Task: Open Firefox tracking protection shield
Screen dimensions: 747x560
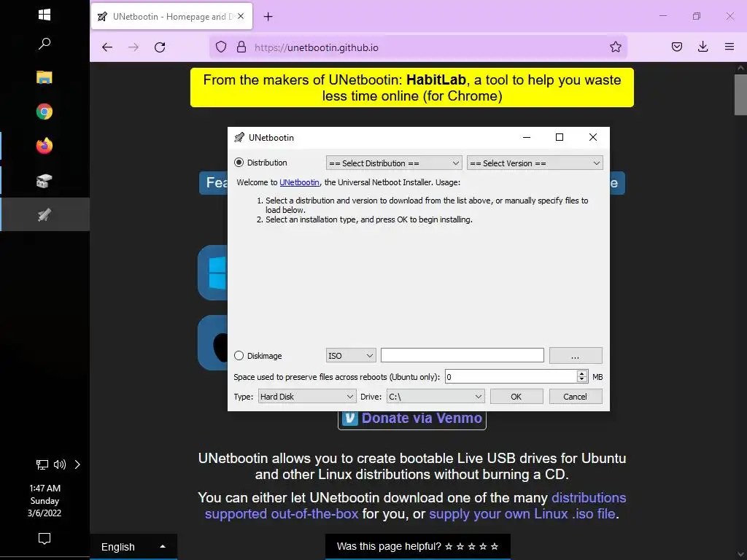Action: [x=221, y=47]
